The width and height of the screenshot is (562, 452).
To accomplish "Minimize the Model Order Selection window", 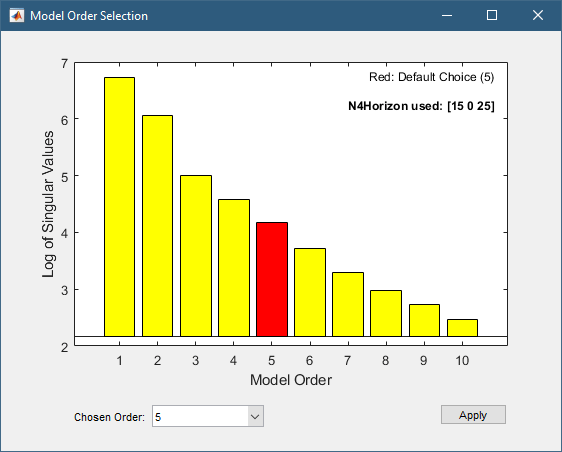I will 447,15.
